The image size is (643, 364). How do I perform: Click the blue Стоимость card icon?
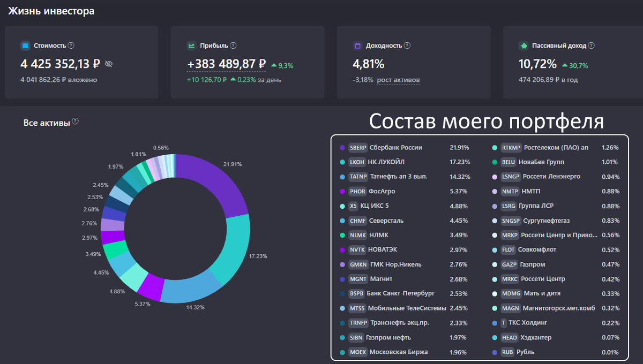(25, 46)
